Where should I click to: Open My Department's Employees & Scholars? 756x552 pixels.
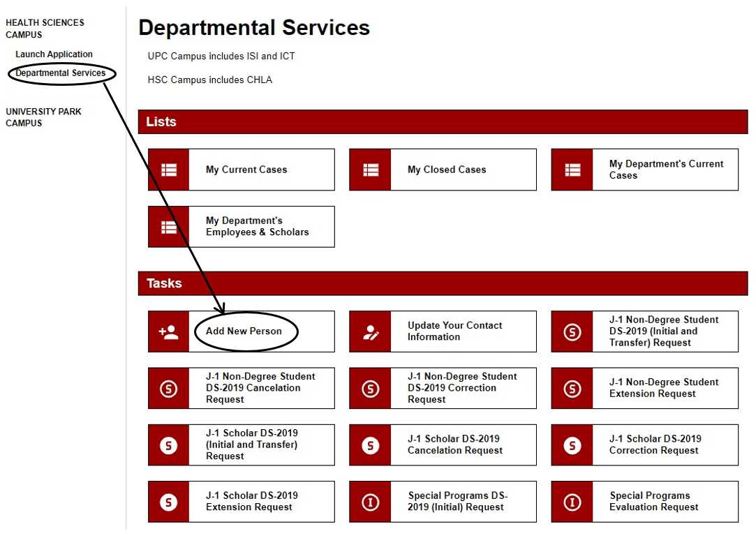242,227
